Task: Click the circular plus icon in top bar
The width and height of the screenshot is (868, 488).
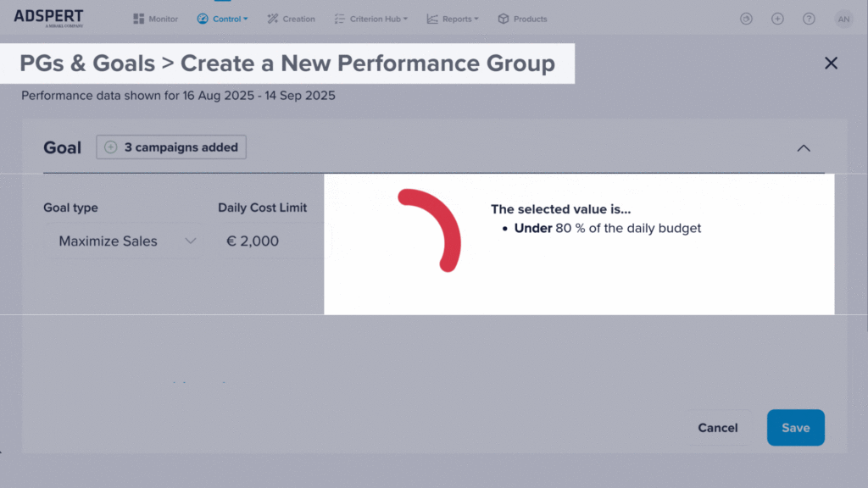Action: click(x=777, y=18)
